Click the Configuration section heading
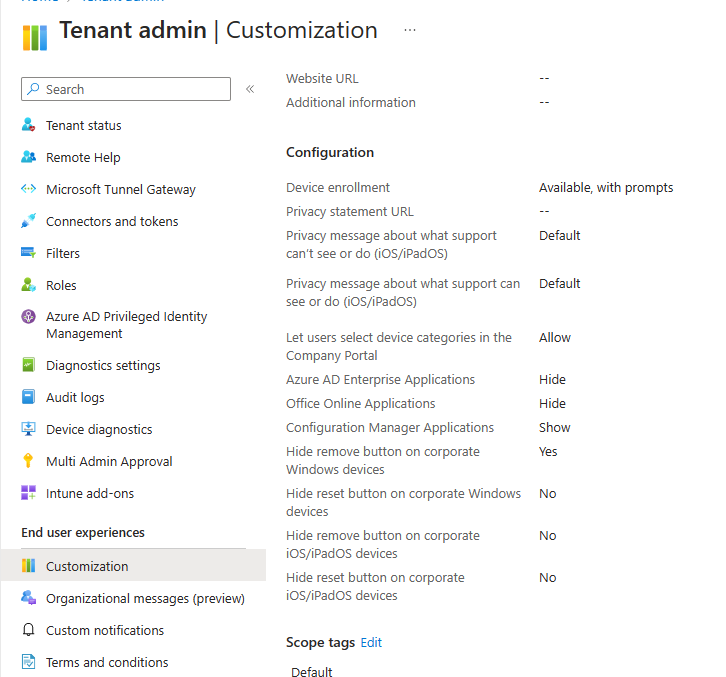Image resolution: width=726 pixels, height=677 pixels. click(330, 152)
